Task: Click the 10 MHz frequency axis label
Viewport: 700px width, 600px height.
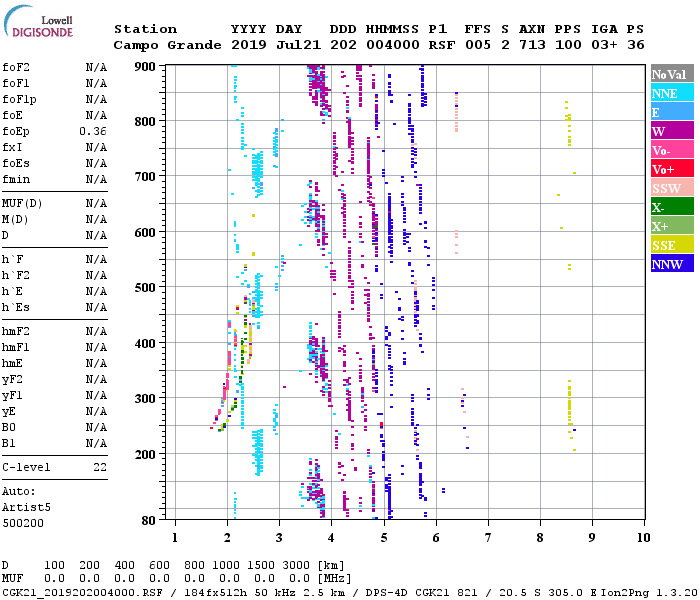Action: click(x=643, y=538)
